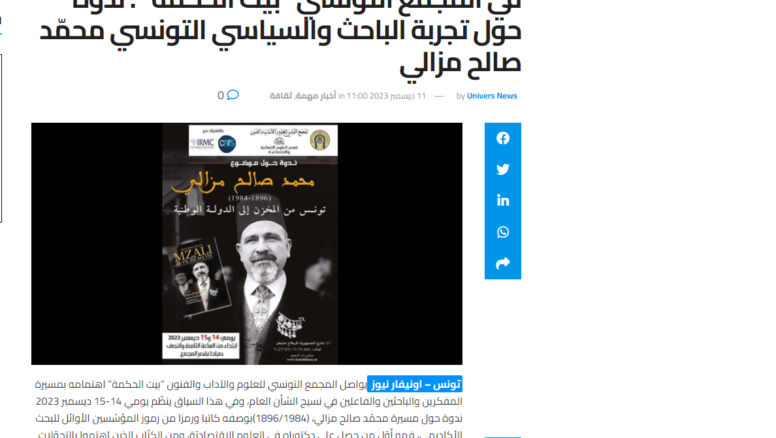The height and width of the screenshot is (438, 776).
Task: Share the article on Twitter
Action: click(x=502, y=169)
